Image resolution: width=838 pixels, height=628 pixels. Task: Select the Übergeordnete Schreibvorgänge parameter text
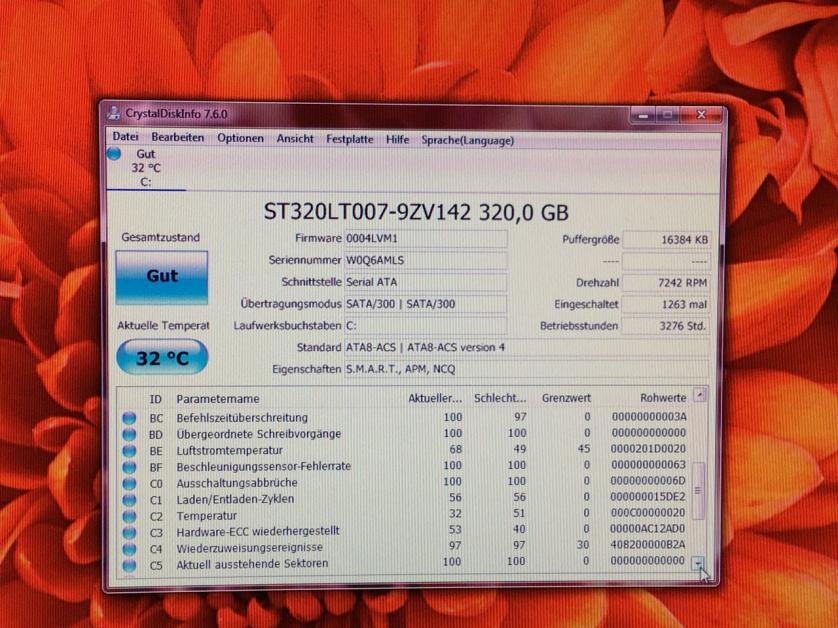[259, 434]
